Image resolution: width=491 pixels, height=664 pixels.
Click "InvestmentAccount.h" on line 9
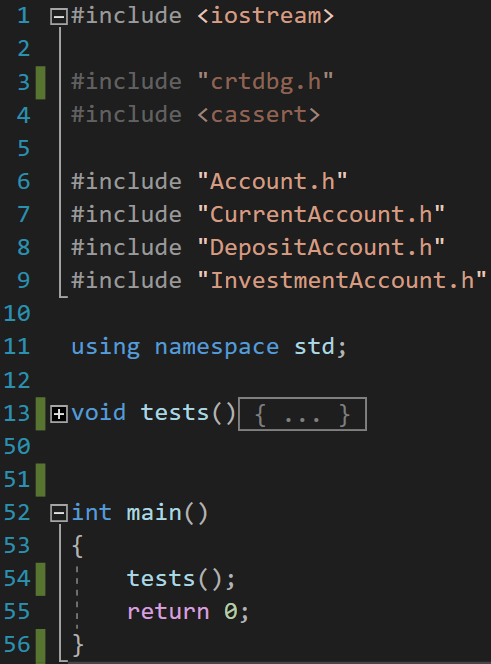coord(342,280)
